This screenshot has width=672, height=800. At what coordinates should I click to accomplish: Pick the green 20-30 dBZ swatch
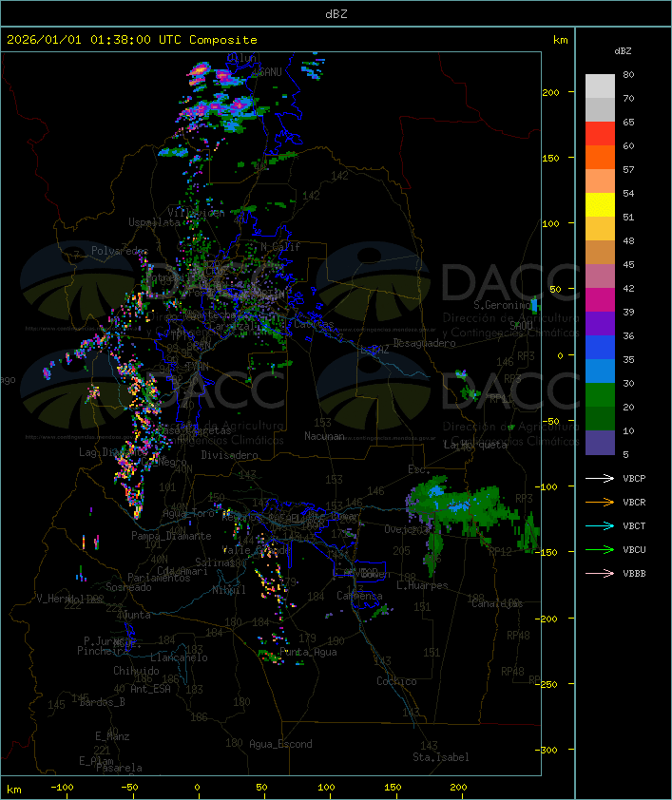click(x=600, y=395)
